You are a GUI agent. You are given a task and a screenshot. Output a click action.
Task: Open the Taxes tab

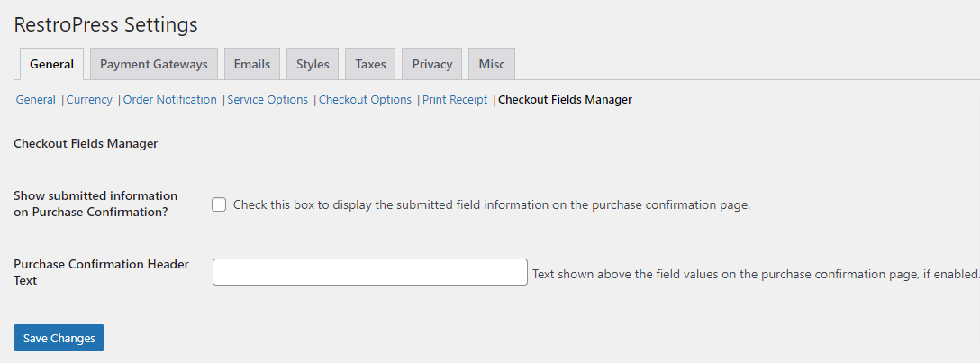tap(370, 64)
